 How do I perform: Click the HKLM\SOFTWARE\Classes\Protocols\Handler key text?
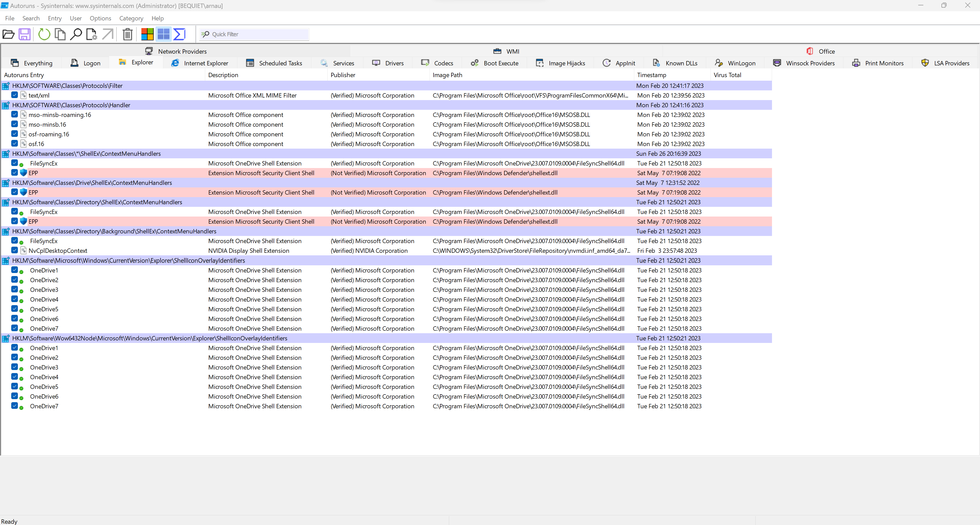point(71,105)
